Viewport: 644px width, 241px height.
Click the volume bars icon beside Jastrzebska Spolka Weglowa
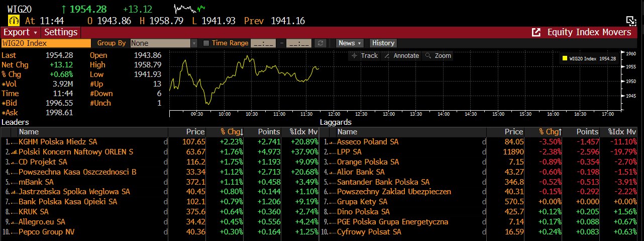click(15, 192)
